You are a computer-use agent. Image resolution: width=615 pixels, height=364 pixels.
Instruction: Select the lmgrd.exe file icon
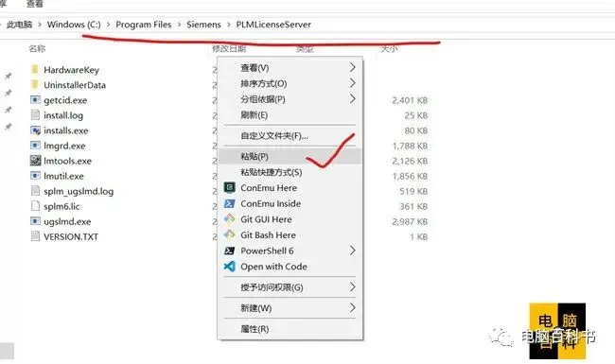pyautogui.click(x=35, y=146)
